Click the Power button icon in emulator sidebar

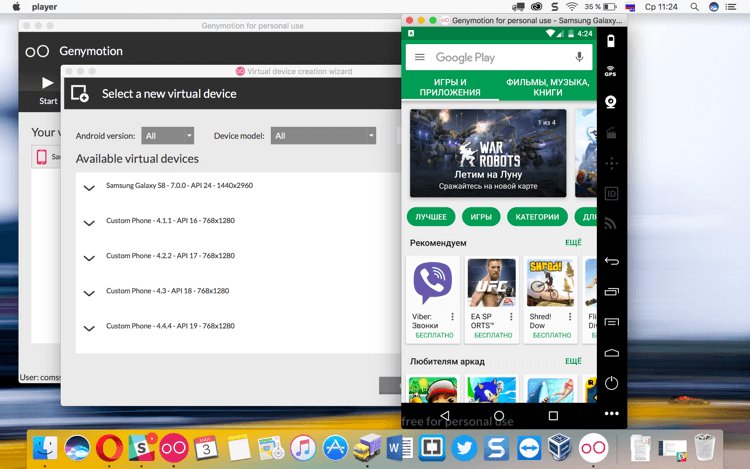[x=611, y=383]
